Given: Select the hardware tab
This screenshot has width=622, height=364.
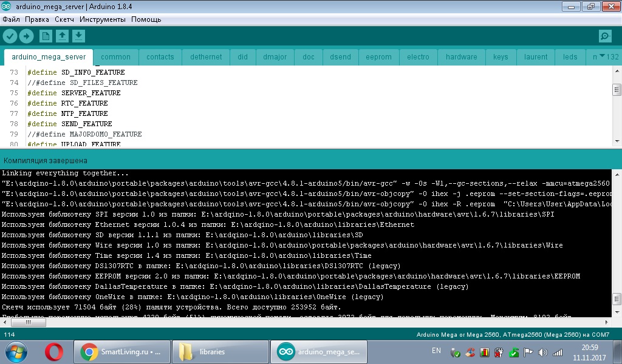Looking at the screenshot, I should [x=461, y=57].
